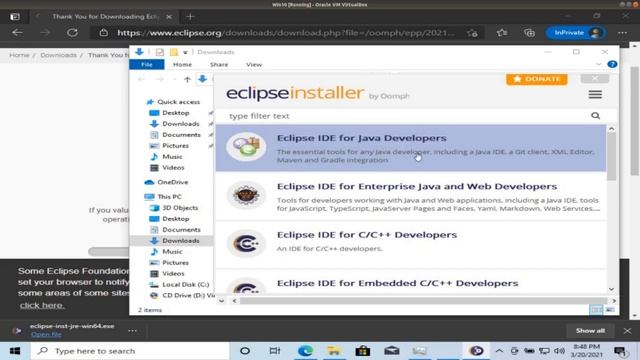The width and height of the screenshot is (640, 360).
Task: Click the filter search magnifier icon
Action: [x=596, y=116]
